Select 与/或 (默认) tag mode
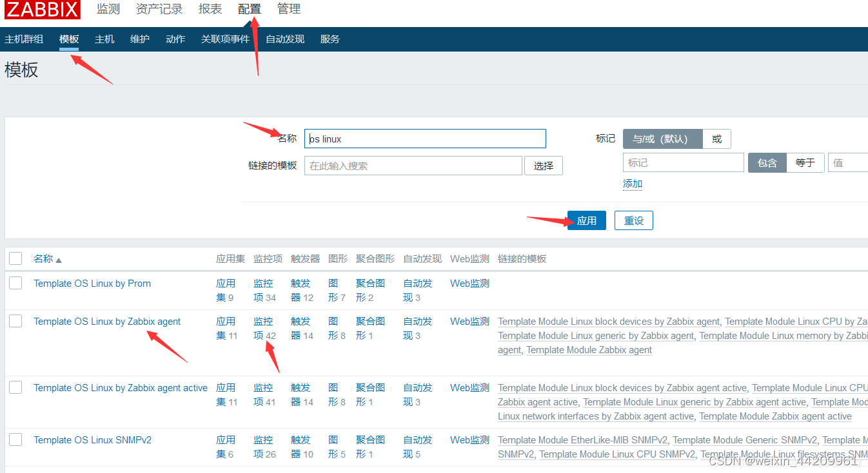The width and height of the screenshot is (868, 473). [662, 139]
